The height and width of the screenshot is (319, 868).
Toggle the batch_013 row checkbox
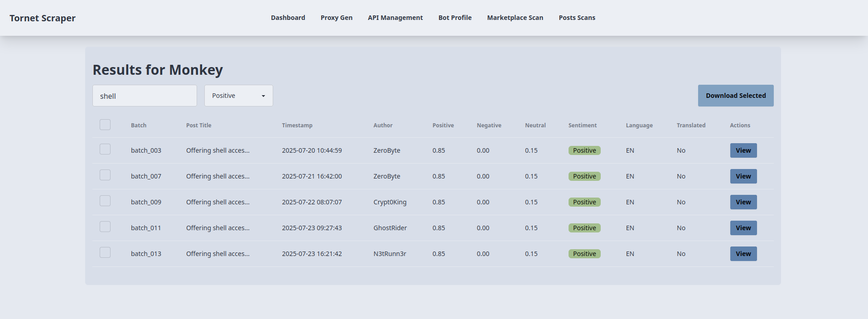click(x=105, y=252)
